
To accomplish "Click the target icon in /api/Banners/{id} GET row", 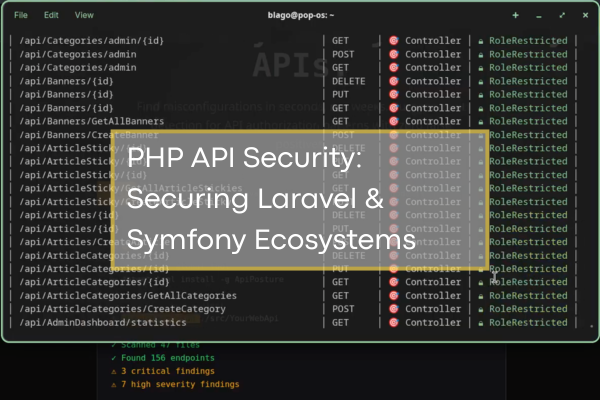I will click(x=394, y=108).
